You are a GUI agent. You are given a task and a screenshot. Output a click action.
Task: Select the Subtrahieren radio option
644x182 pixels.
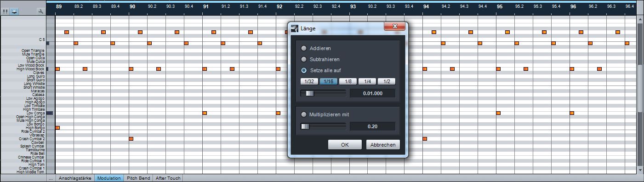303,59
